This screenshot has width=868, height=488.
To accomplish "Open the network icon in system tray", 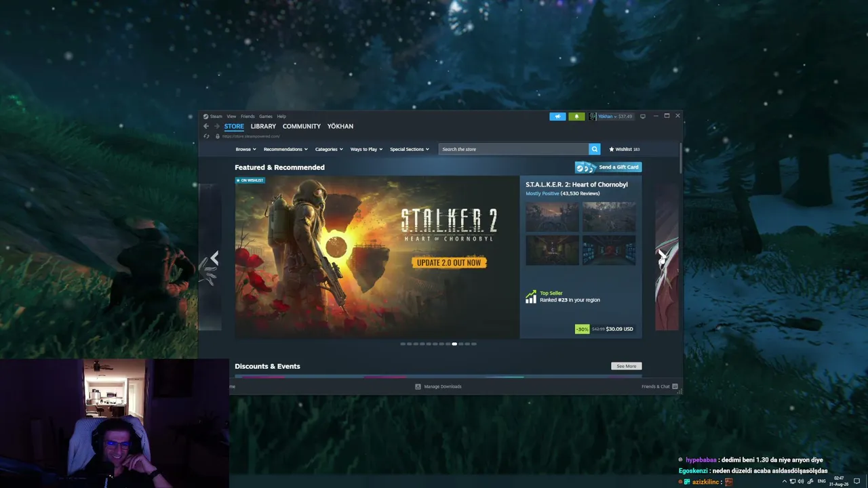I will point(793,481).
